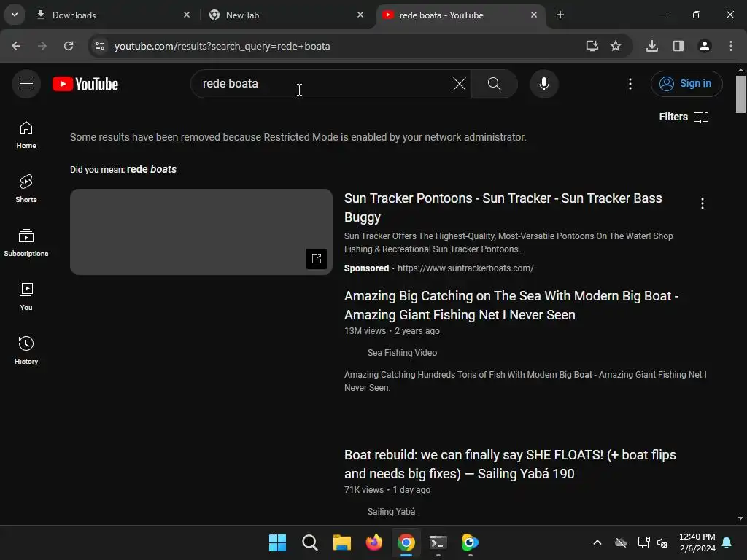Screen dimensions: 747x560
Task: Open Filters for search results
Action: 683,117
